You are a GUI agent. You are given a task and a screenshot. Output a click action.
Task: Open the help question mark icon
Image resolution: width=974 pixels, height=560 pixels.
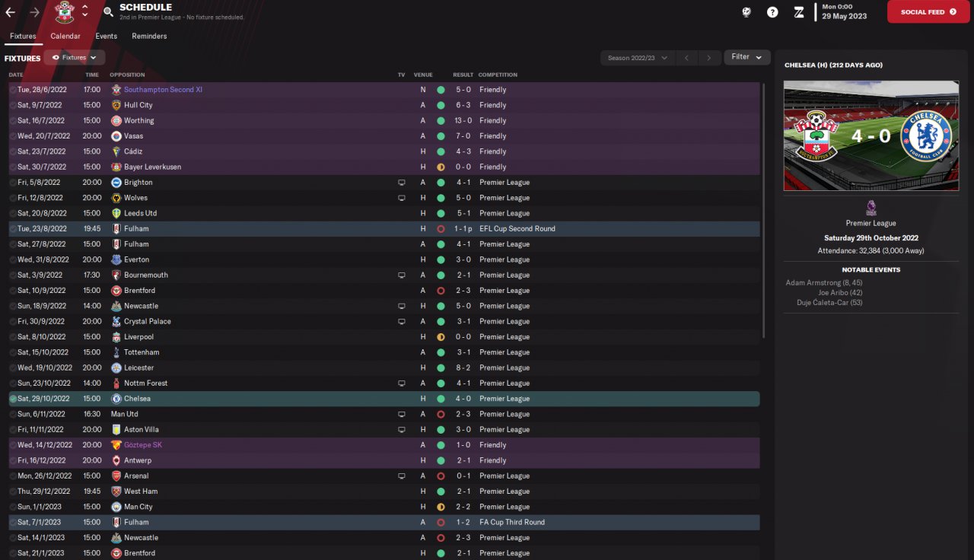coord(772,12)
